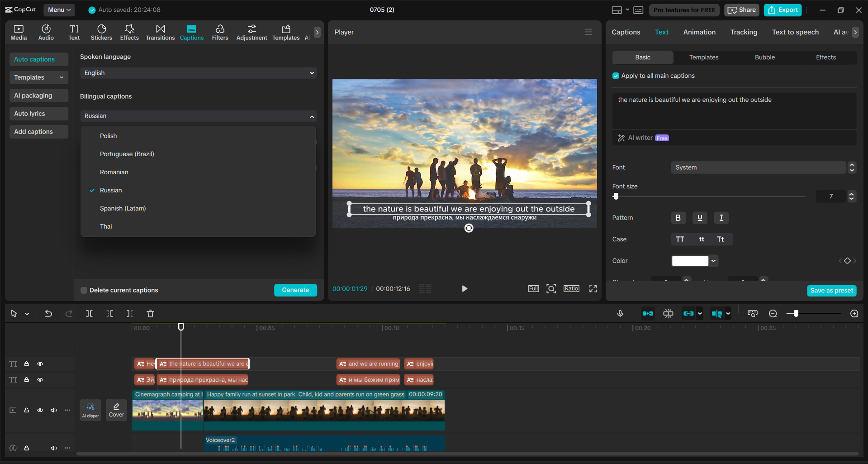This screenshot has height=464, width=868.
Task: Click the Generate button
Action: click(295, 290)
